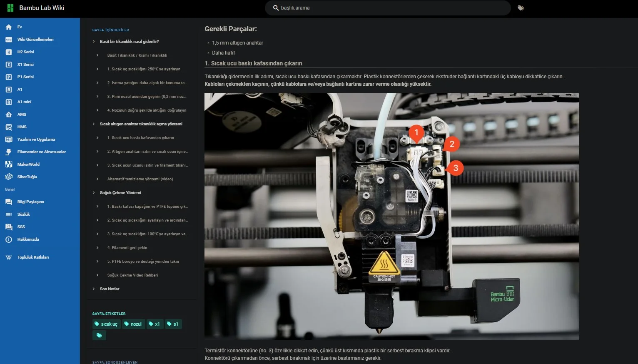
Task: Expand the 'Son Notlar' chevron
Action: (94, 289)
